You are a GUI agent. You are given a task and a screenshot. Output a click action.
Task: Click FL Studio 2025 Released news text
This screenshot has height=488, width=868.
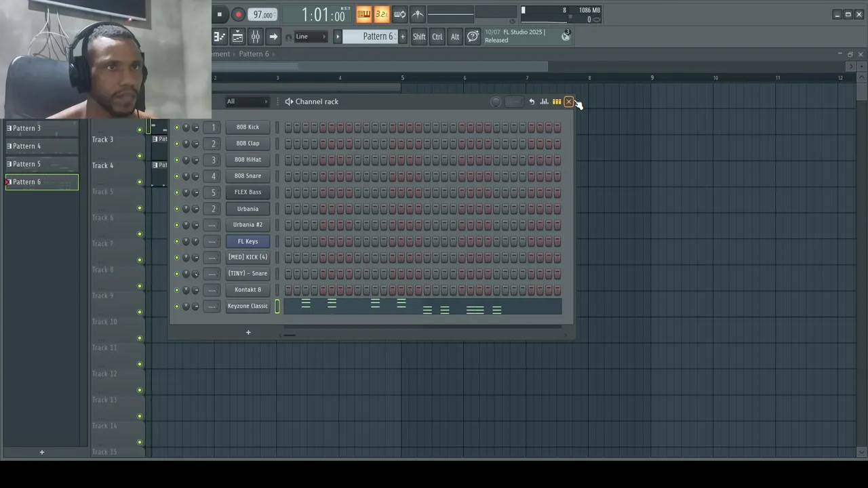(515, 36)
